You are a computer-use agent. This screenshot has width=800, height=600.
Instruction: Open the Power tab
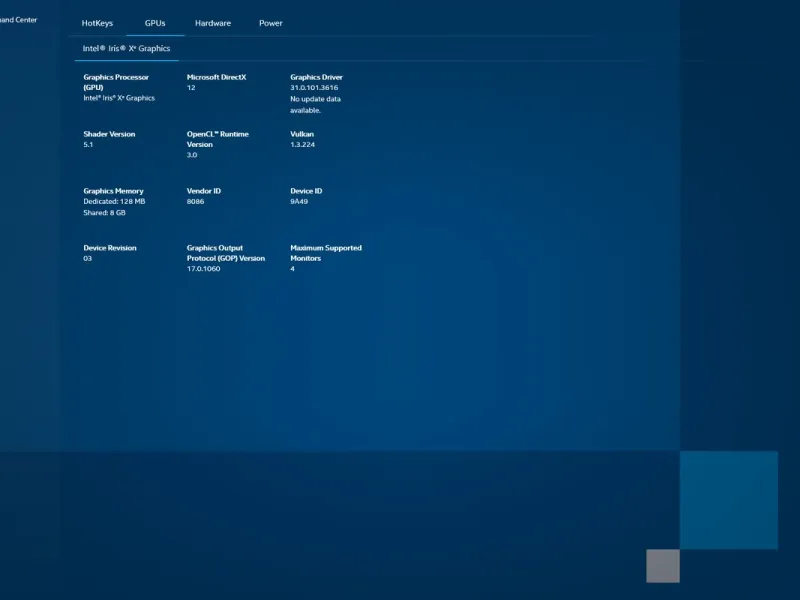pos(270,23)
